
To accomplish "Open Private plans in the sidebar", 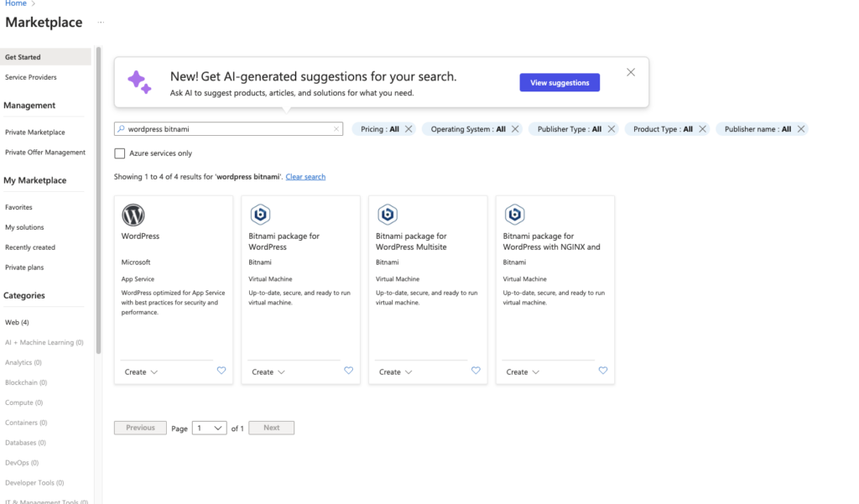I will 24,268.
